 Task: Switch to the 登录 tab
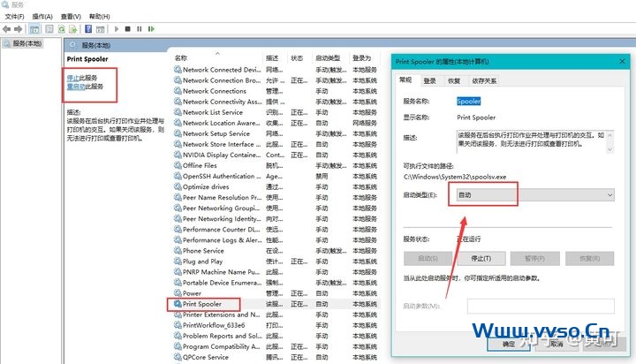click(x=429, y=80)
